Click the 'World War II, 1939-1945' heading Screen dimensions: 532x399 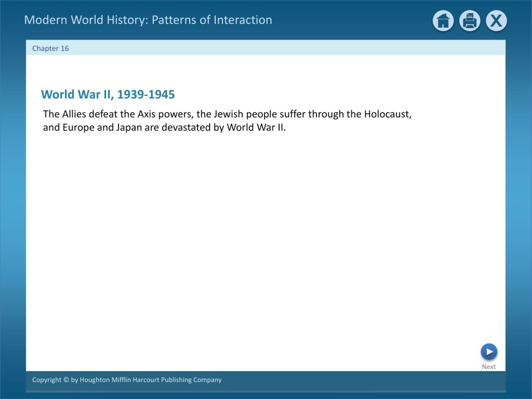click(108, 94)
